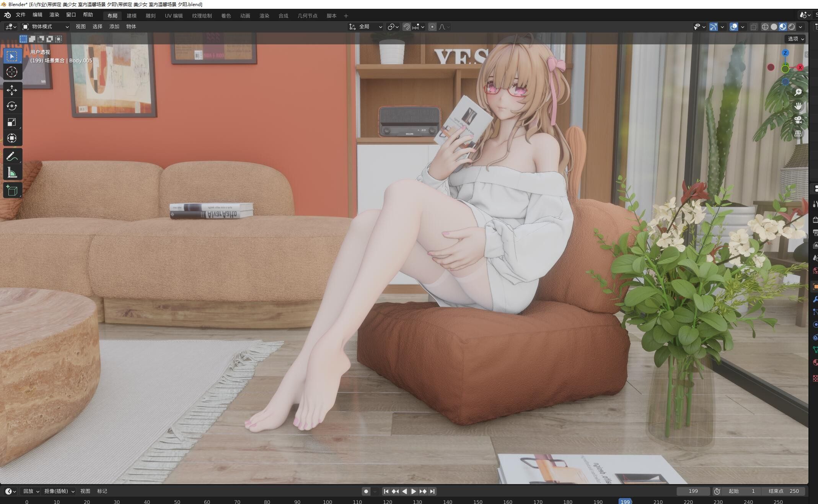Open the interaction mode dropdown showing 物体模式

click(x=46, y=27)
